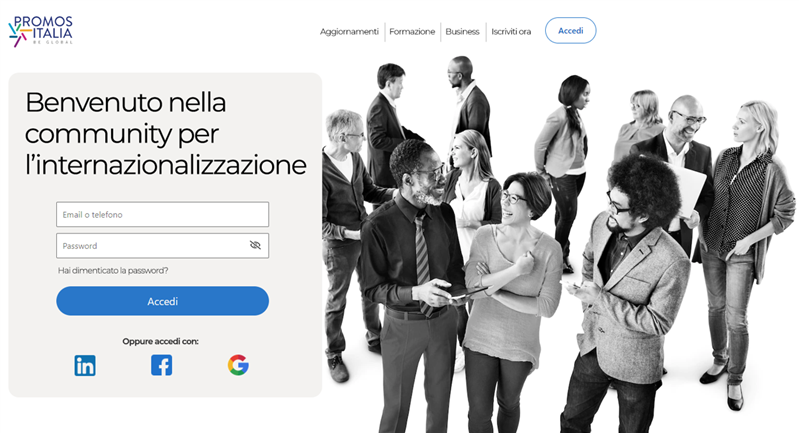Click the blue Accedi login button
799x433 pixels.
163,301
